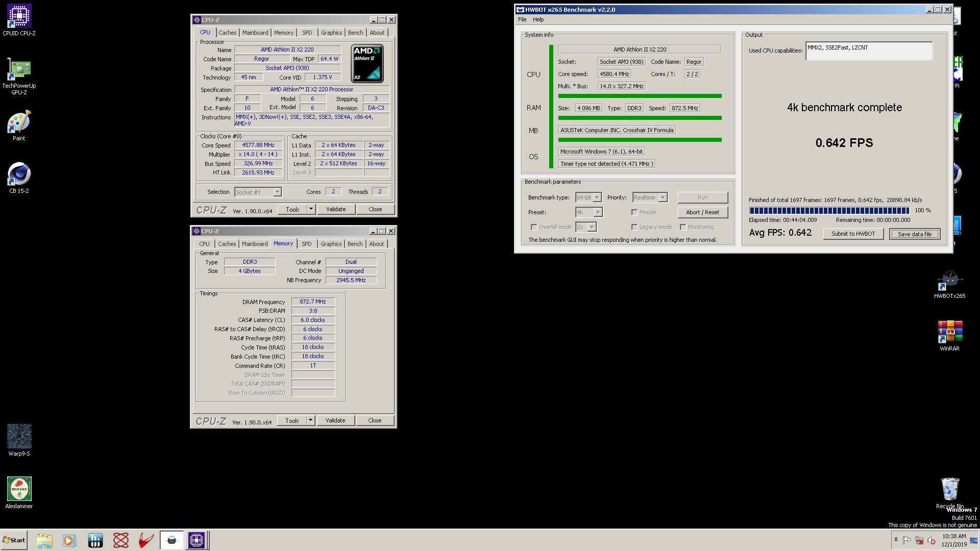Click the HWBOT x265 window title icon

tap(521, 10)
